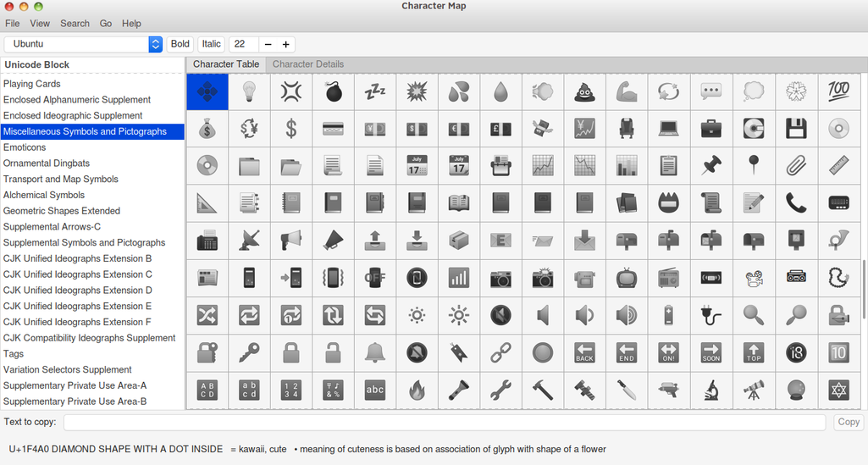Select the key character

249,352
